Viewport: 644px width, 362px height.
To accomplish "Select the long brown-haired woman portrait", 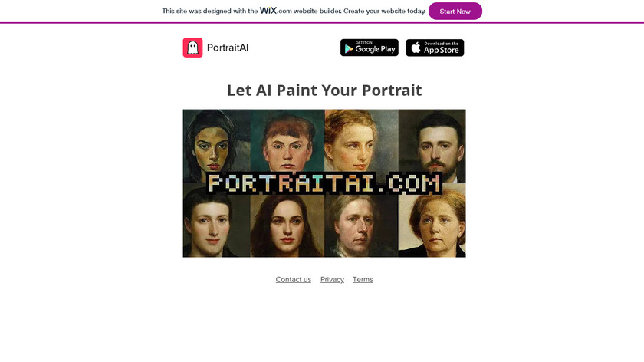I will click(287, 226).
